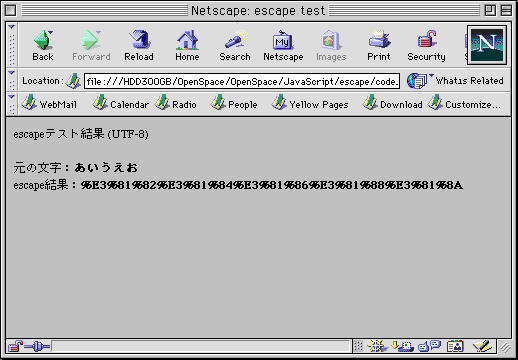Click the Location bookmark drag icon
The image size is (518, 360).
(x=73, y=81)
